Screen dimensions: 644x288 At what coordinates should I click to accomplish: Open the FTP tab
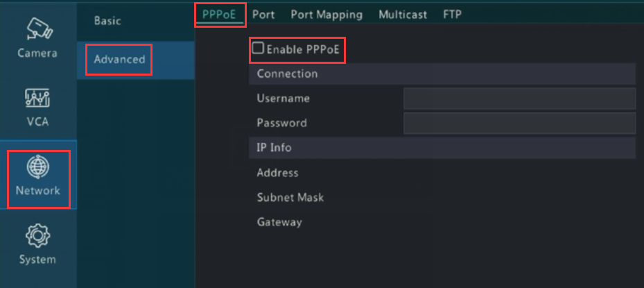tap(452, 14)
